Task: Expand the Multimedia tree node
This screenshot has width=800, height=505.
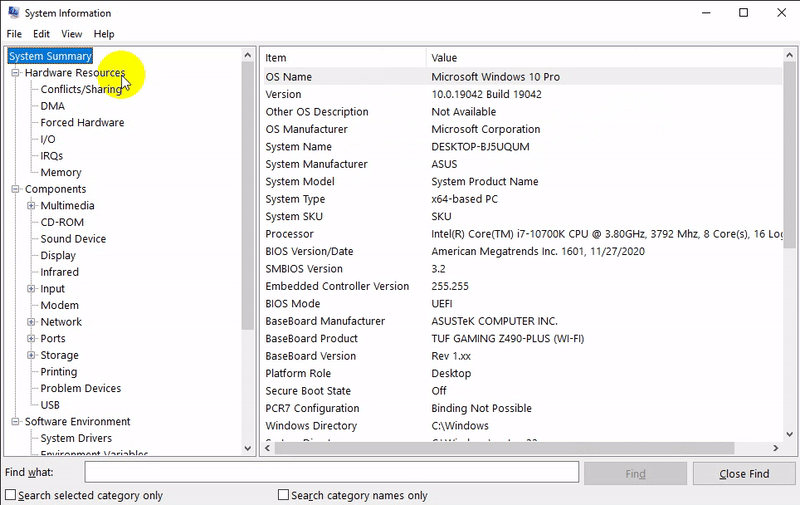Action: [x=31, y=206]
